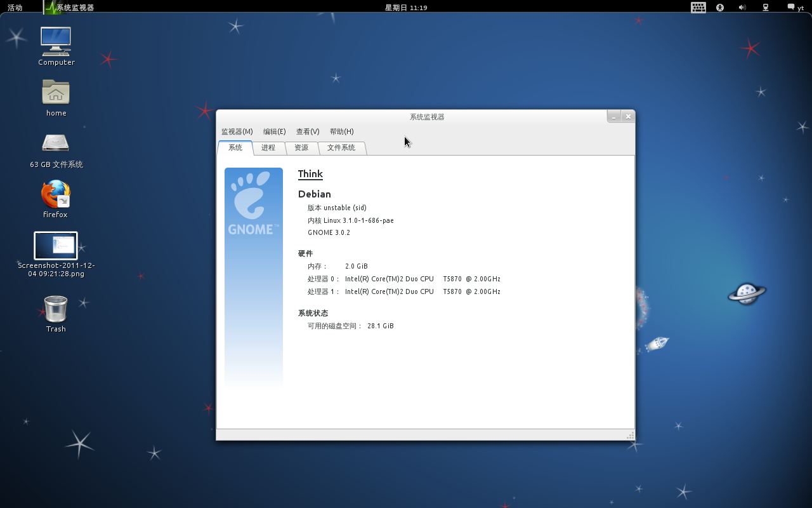Open the 监视器(M) menu
The width and height of the screenshot is (812, 508).
[237, 131]
